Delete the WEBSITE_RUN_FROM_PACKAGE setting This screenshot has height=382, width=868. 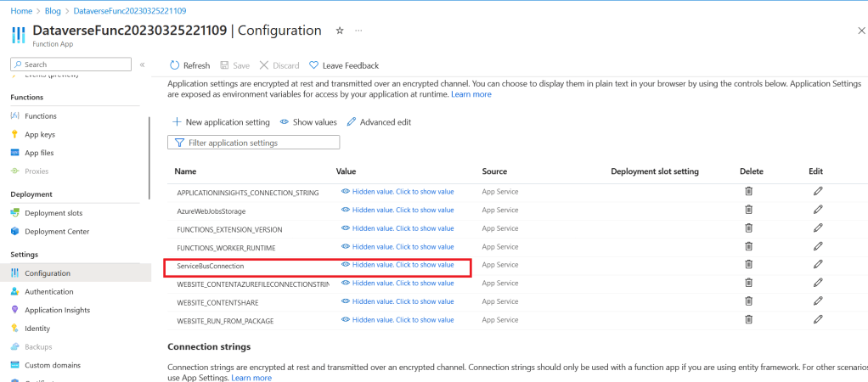click(x=748, y=319)
